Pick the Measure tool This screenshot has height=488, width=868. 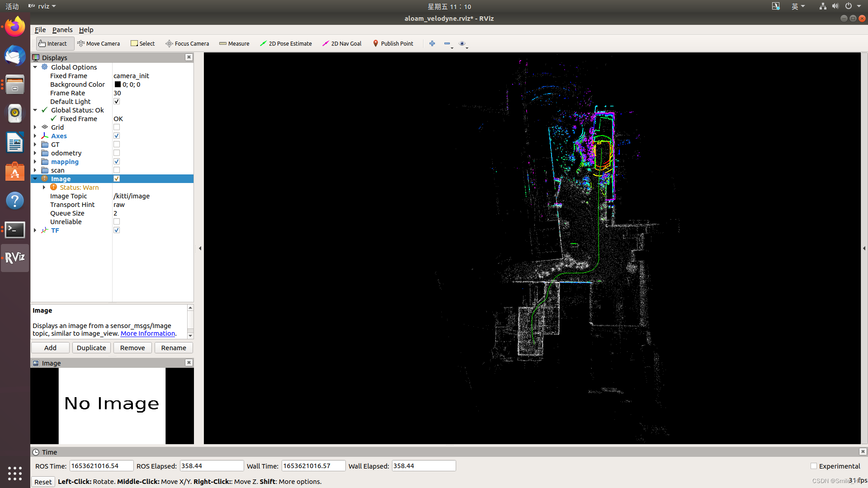coord(234,44)
